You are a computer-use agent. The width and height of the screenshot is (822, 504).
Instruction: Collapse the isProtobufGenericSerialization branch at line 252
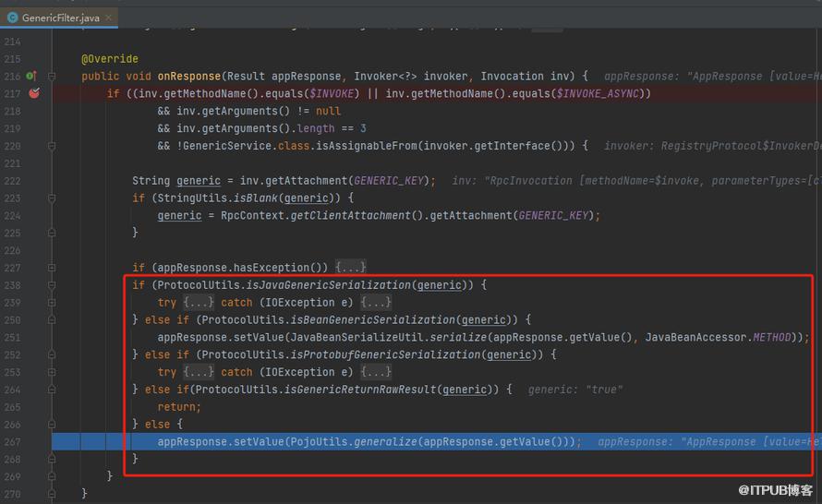tap(52, 354)
